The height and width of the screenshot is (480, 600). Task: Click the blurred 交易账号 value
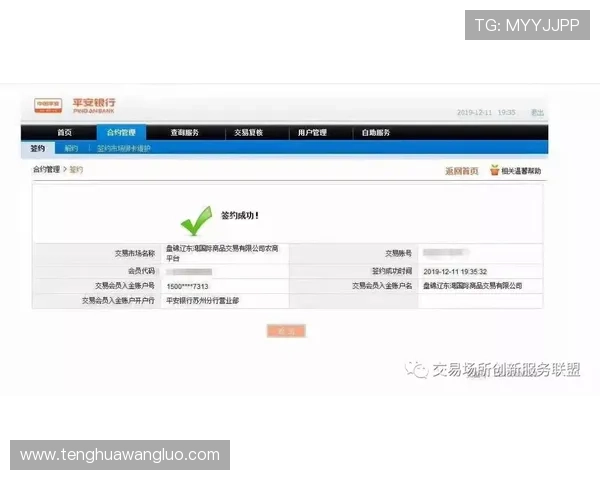click(x=446, y=252)
